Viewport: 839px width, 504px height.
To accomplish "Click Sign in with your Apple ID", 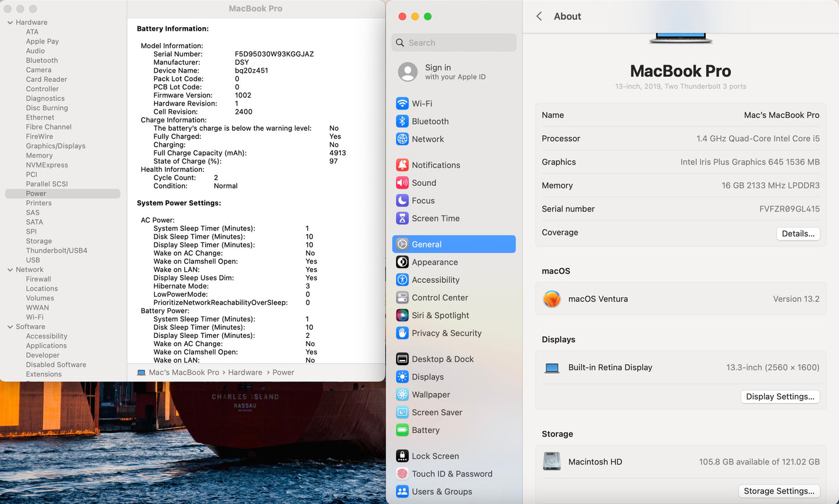I will pyautogui.click(x=455, y=72).
